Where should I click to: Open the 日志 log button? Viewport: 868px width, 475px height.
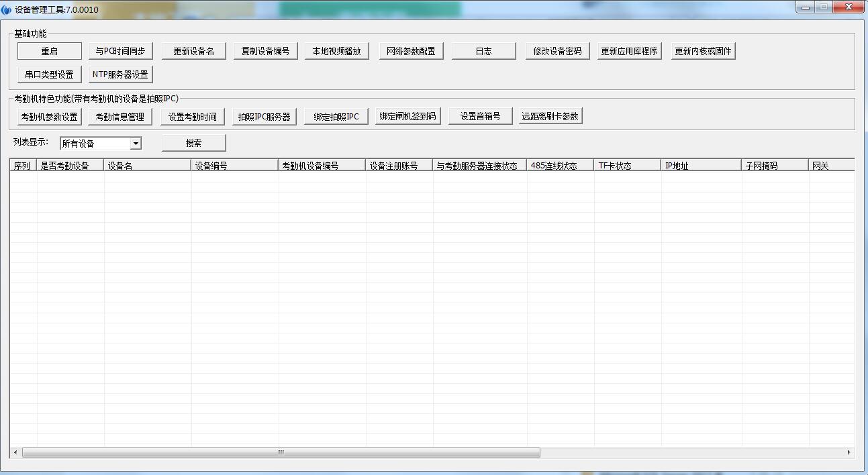point(483,51)
